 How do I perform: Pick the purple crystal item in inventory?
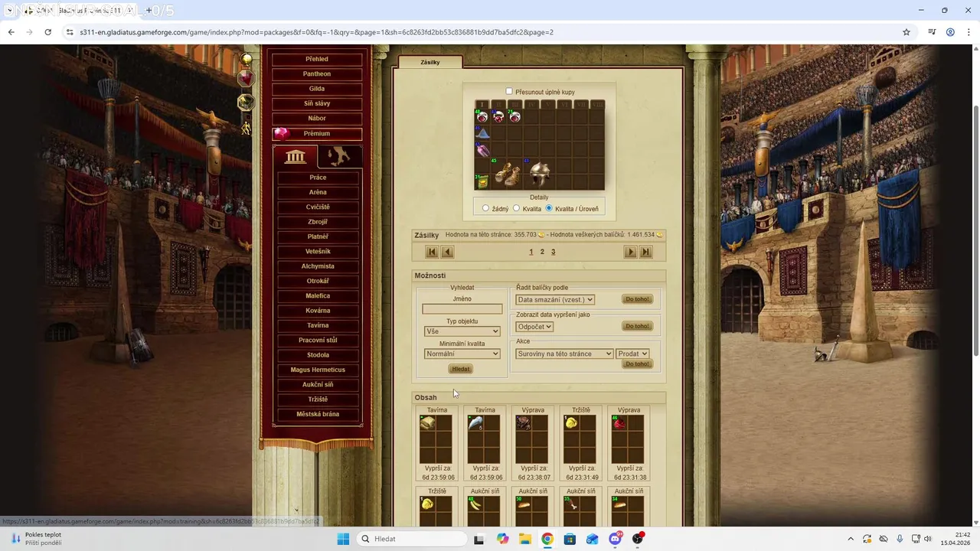[x=482, y=150]
